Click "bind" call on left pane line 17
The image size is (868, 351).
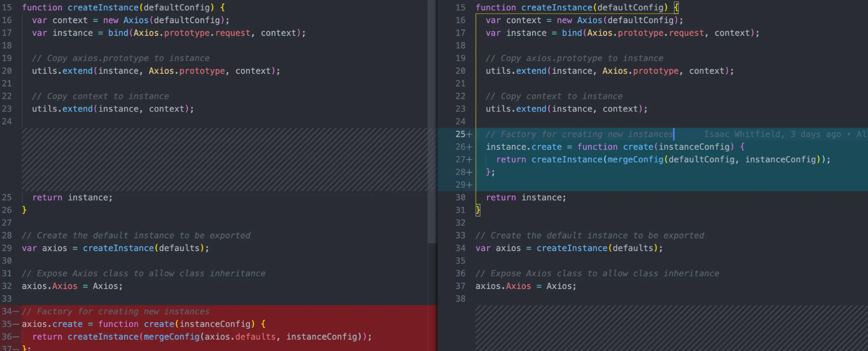pyautogui.click(x=118, y=33)
